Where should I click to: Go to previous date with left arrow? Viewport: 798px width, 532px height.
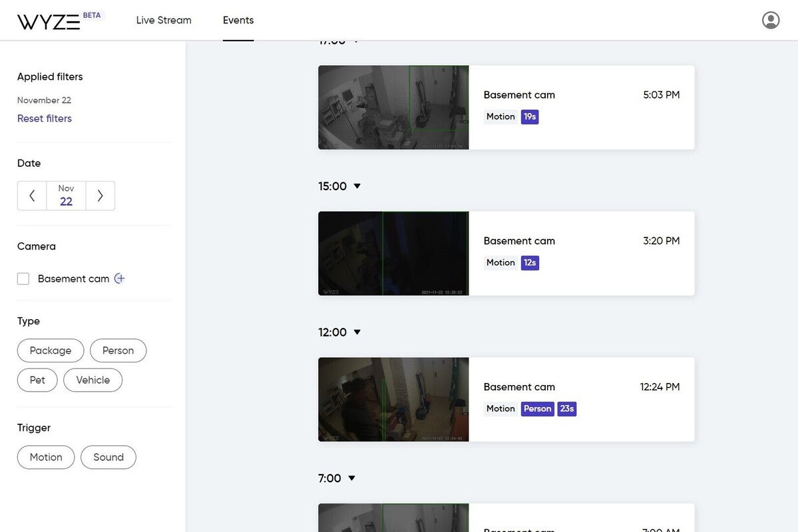(32, 196)
